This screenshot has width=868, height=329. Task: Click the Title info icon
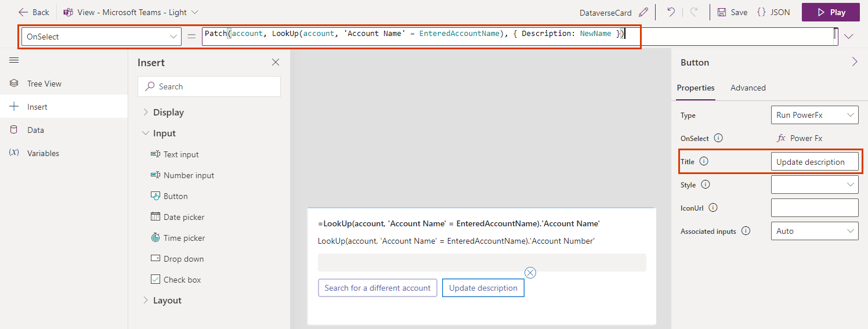point(704,161)
